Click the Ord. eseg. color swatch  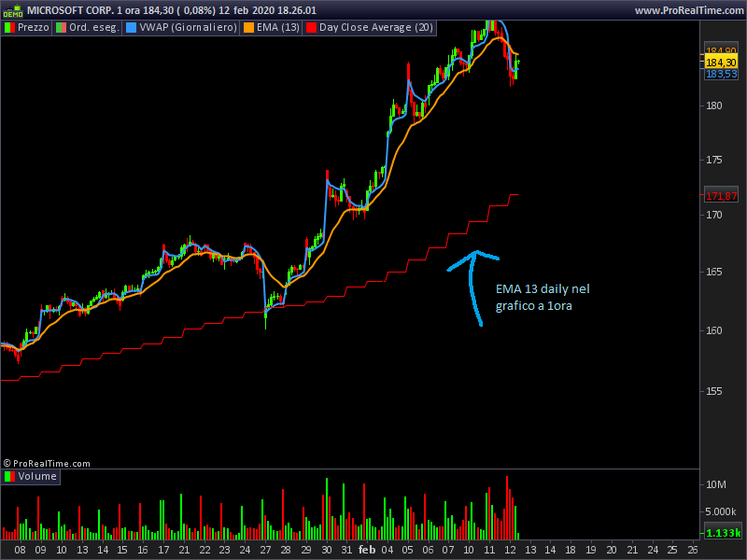tap(61, 28)
